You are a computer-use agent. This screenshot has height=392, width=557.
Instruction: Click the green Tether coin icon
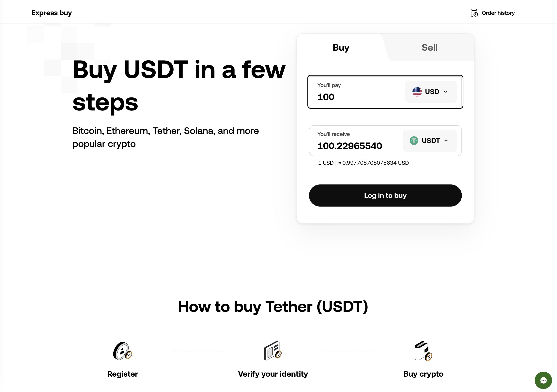pyautogui.click(x=414, y=141)
